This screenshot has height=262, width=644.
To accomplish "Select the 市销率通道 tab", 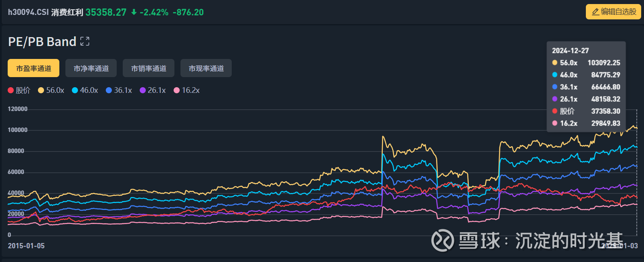I will (149, 68).
